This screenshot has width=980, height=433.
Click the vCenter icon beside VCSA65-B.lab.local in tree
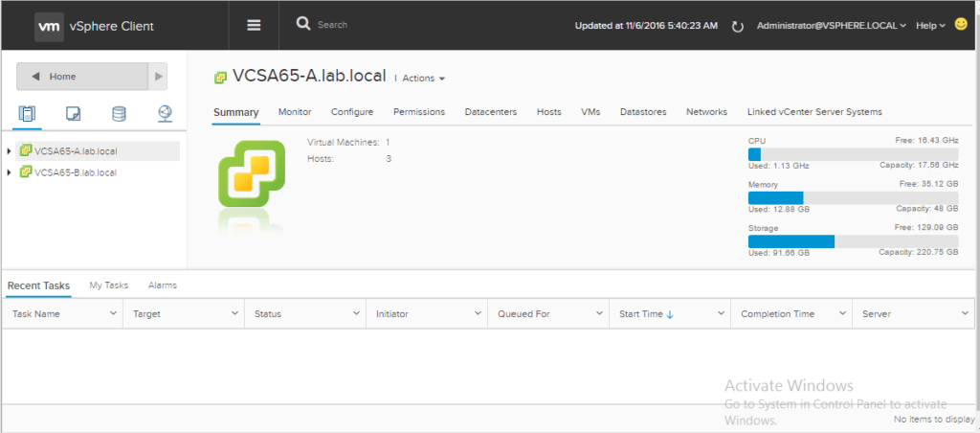[x=26, y=172]
